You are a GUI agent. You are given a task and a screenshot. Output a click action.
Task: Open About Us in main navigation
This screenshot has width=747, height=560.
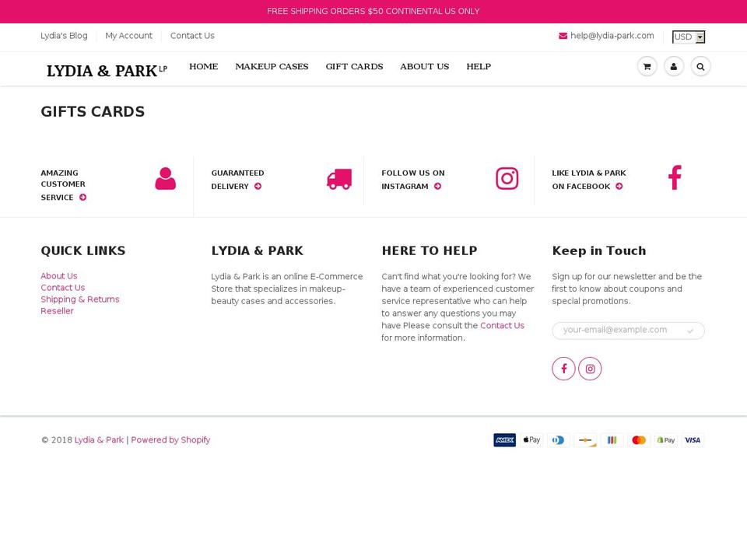pos(425,67)
